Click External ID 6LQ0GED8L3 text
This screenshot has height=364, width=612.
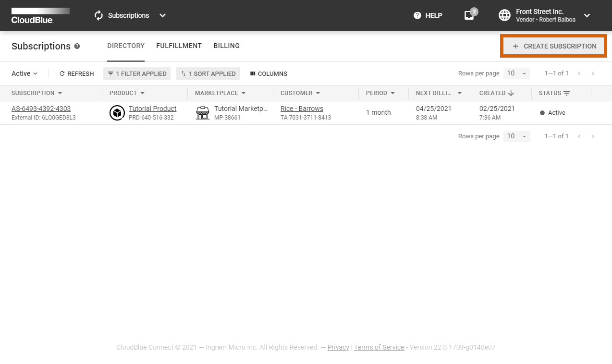tap(44, 118)
